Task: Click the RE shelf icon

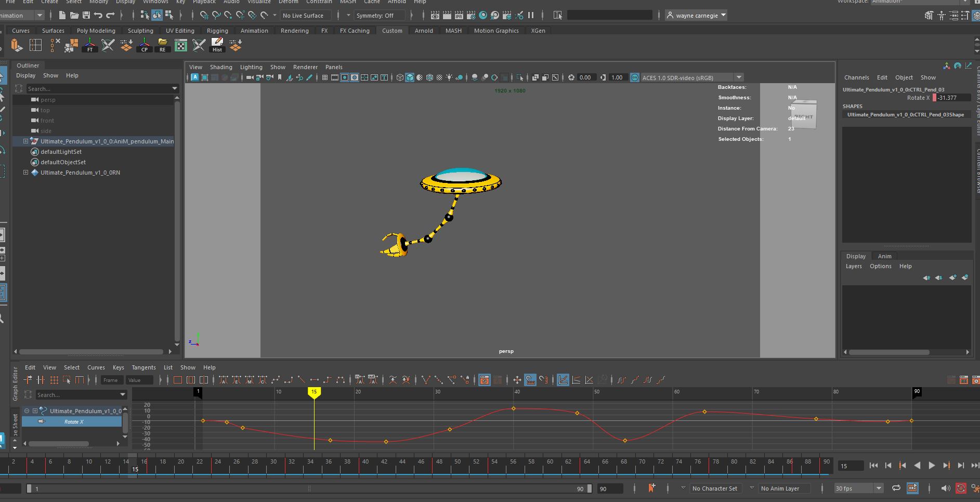Action: click(x=162, y=45)
